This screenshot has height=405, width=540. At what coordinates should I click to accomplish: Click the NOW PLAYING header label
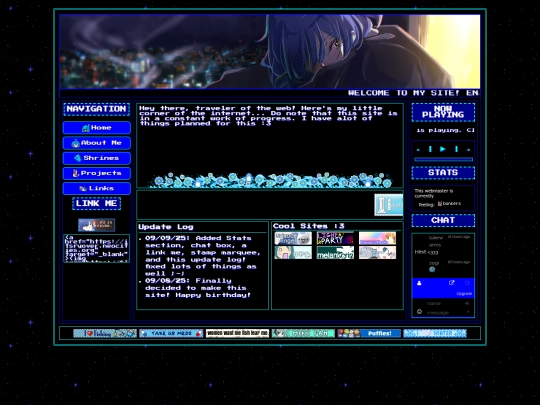[x=443, y=112]
